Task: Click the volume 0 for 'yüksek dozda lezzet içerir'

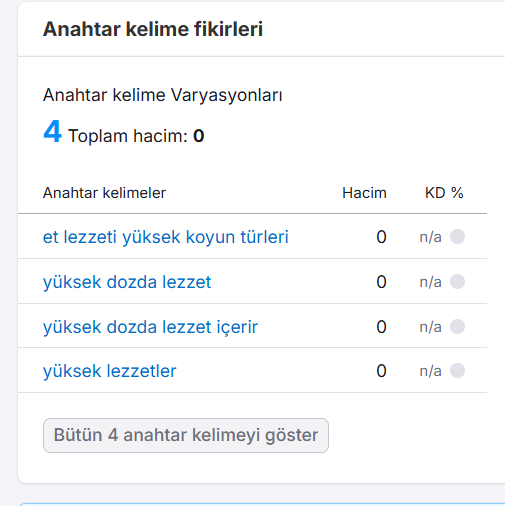Action: coord(381,327)
